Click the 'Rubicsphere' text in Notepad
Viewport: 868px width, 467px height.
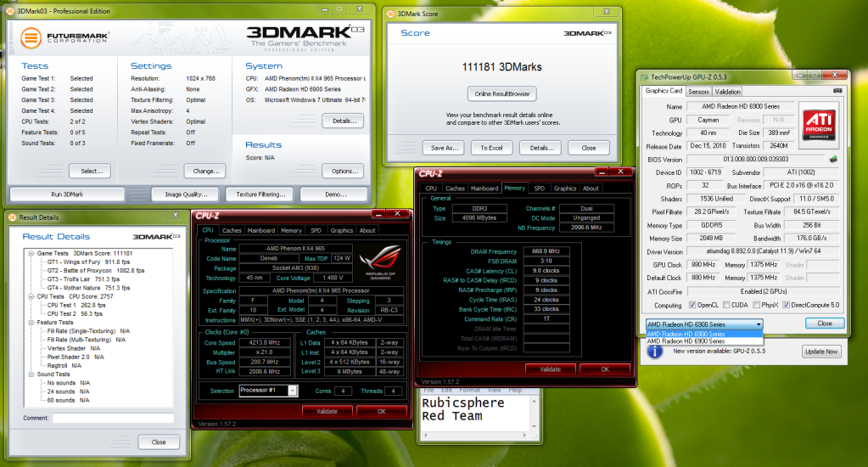coord(462,402)
